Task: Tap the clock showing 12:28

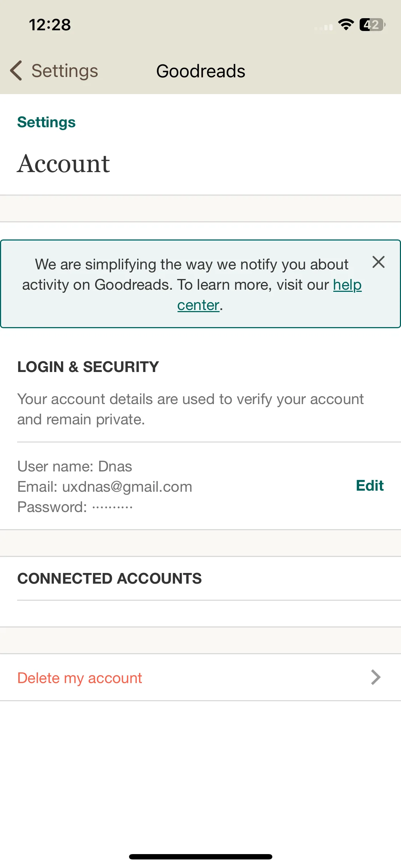Action: [x=50, y=25]
